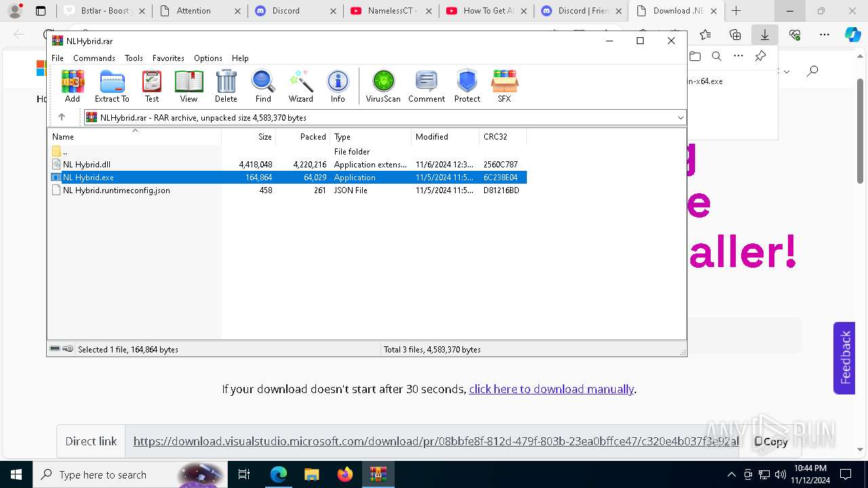
Task: Open the Options menu
Action: pos(208,58)
